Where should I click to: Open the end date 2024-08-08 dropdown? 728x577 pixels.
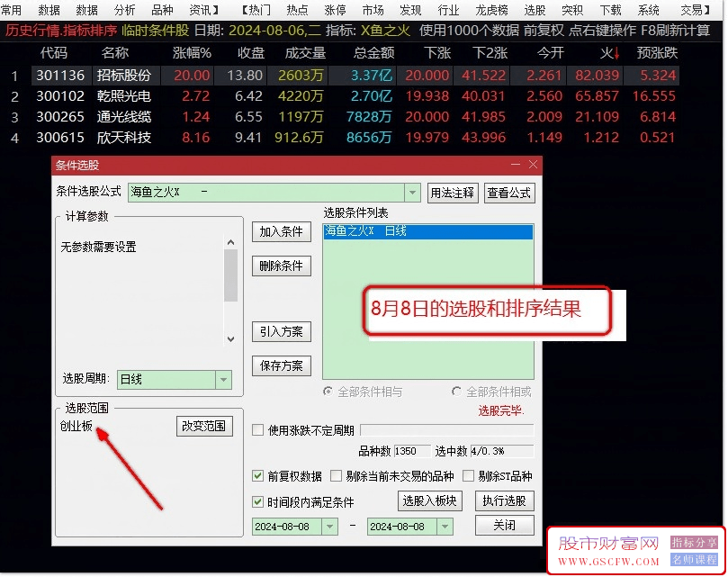tap(445, 527)
